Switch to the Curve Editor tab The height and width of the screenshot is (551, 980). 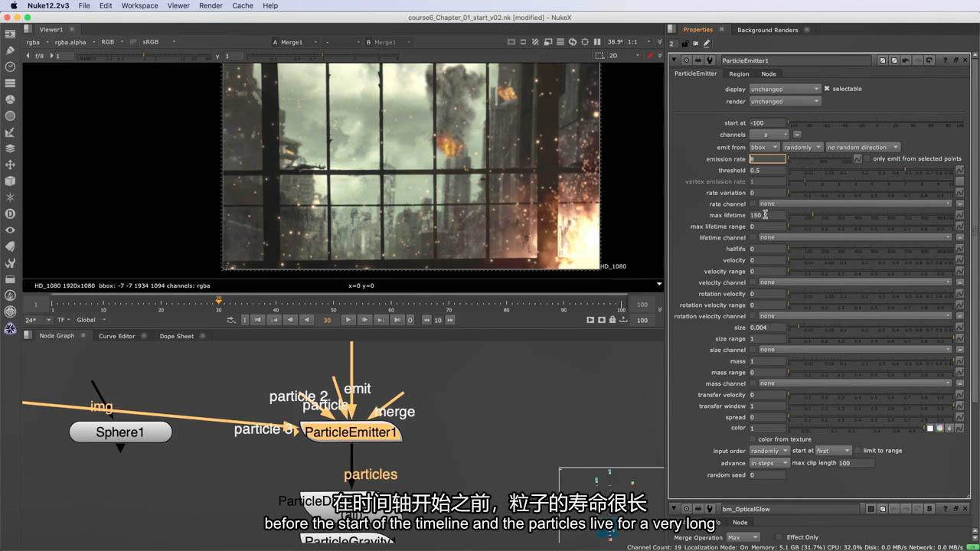click(116, 336)
